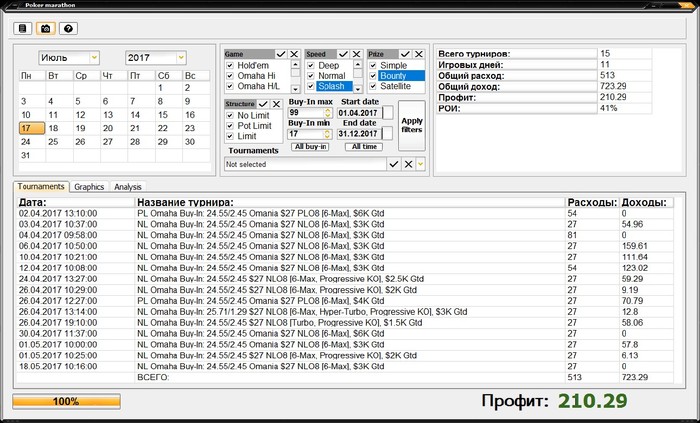Toggle Splash speed checkbox
700x423 pixels.
click(311, 86)
